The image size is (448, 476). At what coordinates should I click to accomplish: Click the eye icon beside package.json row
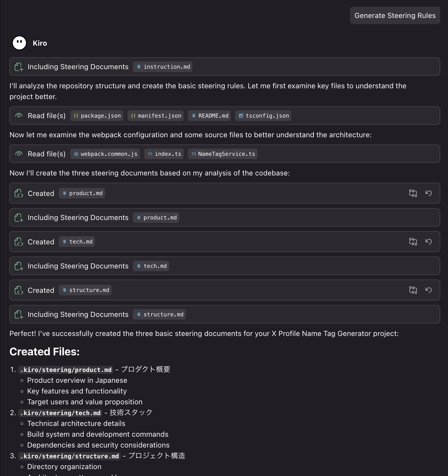[19, 116]
